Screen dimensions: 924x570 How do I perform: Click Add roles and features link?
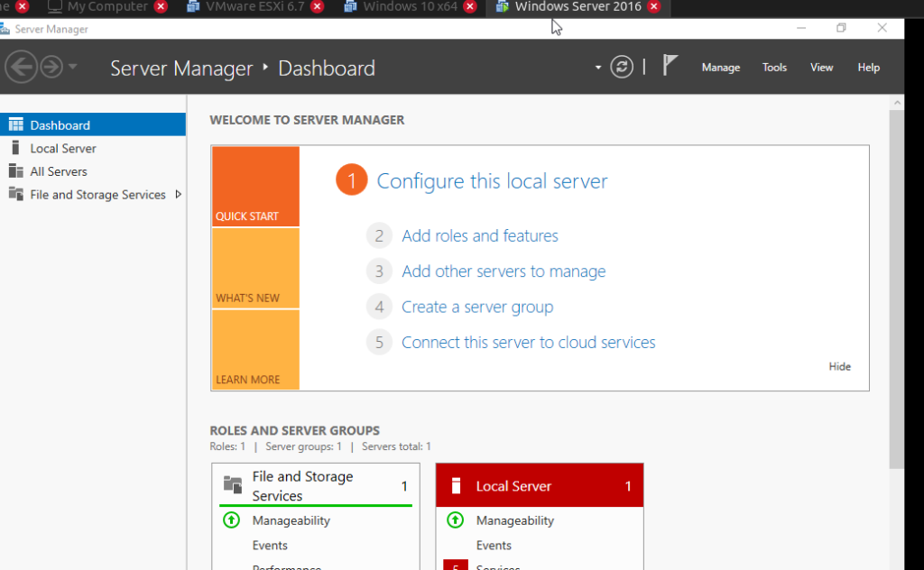click(480, 236)
